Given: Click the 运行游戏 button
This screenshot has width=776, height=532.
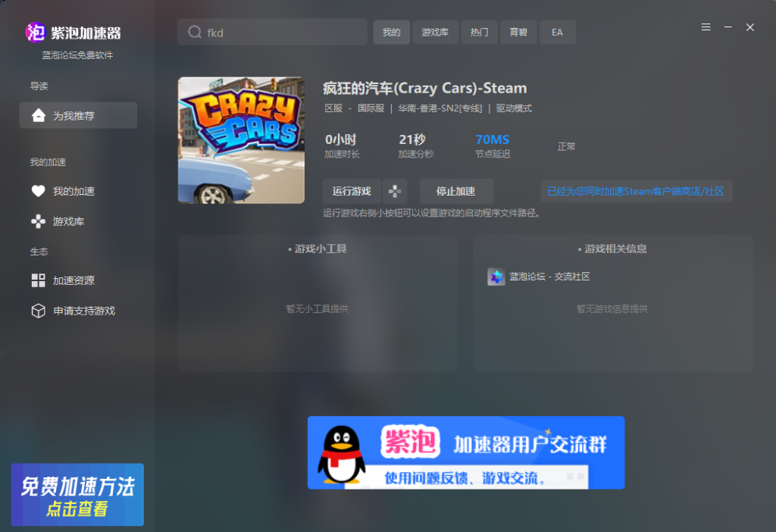Looking at the screenshot, I should [x=352, y=191].
